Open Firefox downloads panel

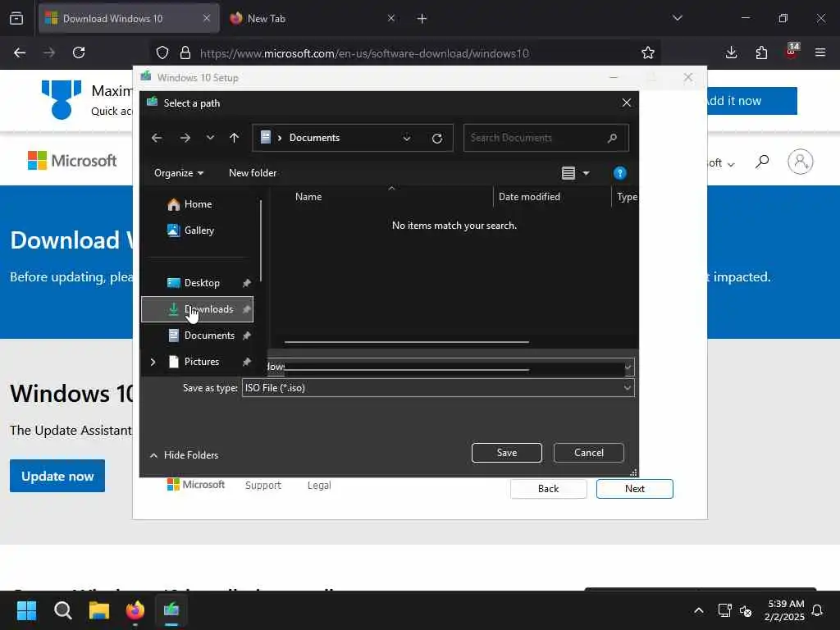pyautogui.click(x=731, y=52)
